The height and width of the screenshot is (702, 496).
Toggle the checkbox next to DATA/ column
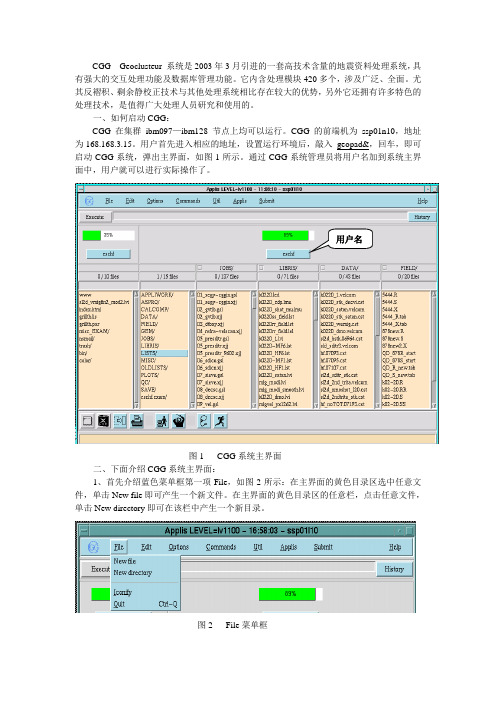[322, 267]
